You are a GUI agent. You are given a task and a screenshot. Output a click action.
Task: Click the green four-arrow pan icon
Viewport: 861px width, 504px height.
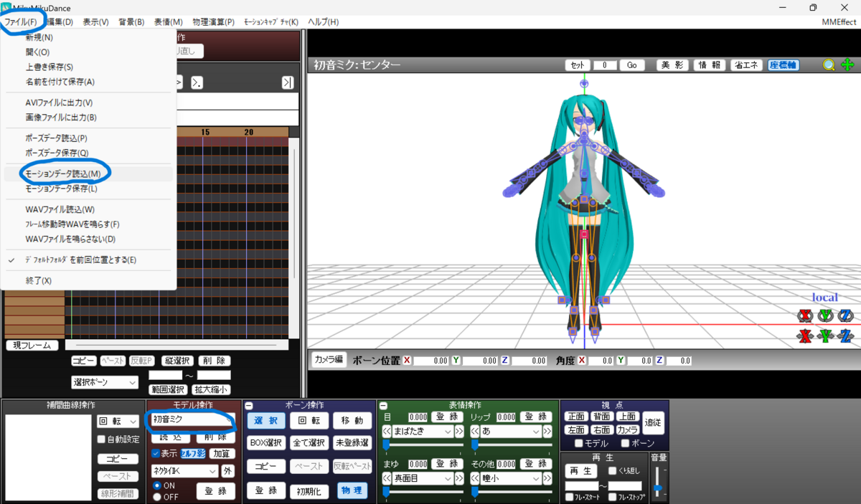[x=847, y=65]
